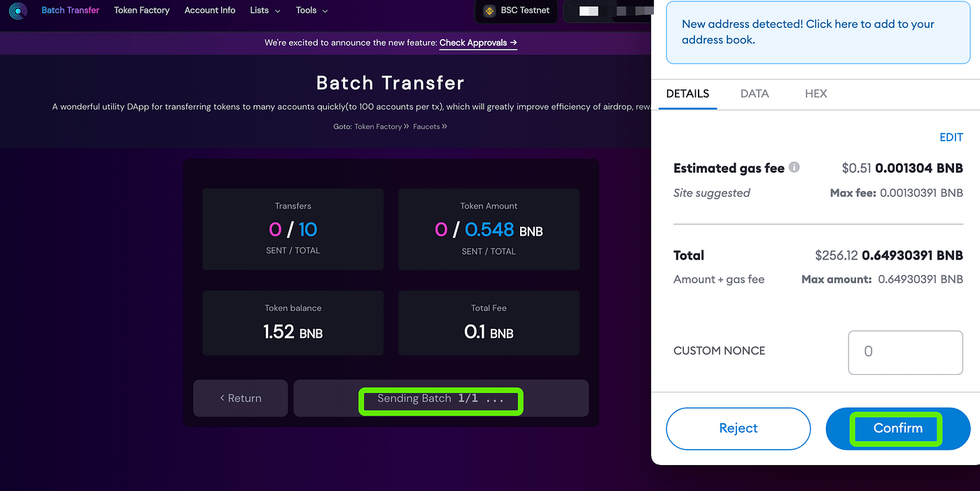Click the 1.52 BNB token balance value
The width and height of the screenshot is (980, 491).
click(x=293, y=332)
